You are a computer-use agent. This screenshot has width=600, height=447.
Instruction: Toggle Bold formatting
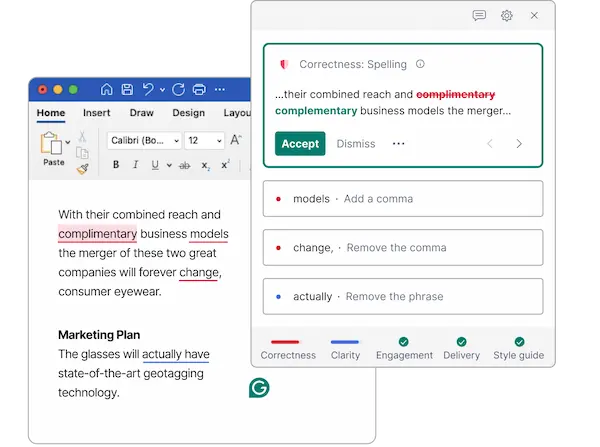pyautogui.click(x=116, y=165)
